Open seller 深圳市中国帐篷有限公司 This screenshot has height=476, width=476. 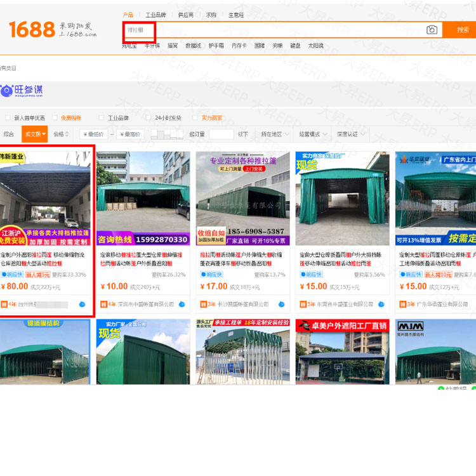[146, 304]
